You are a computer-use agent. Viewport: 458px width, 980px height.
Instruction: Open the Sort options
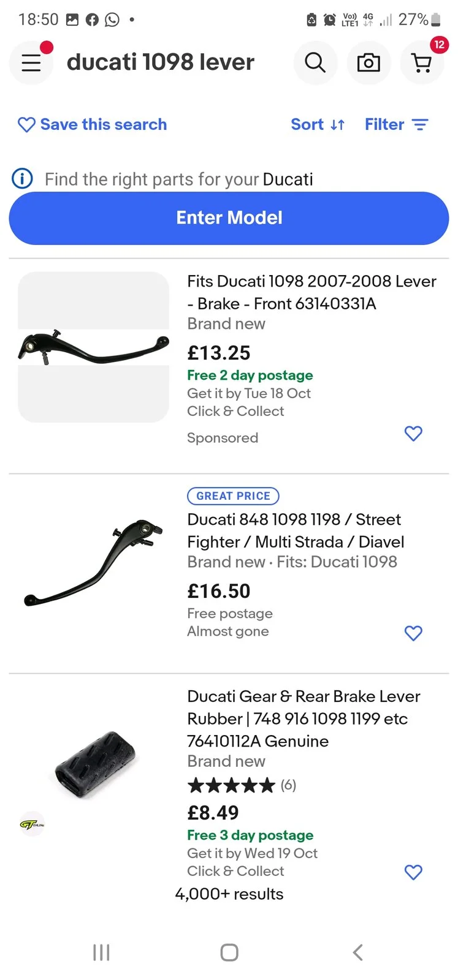click(x=318, y=124)
